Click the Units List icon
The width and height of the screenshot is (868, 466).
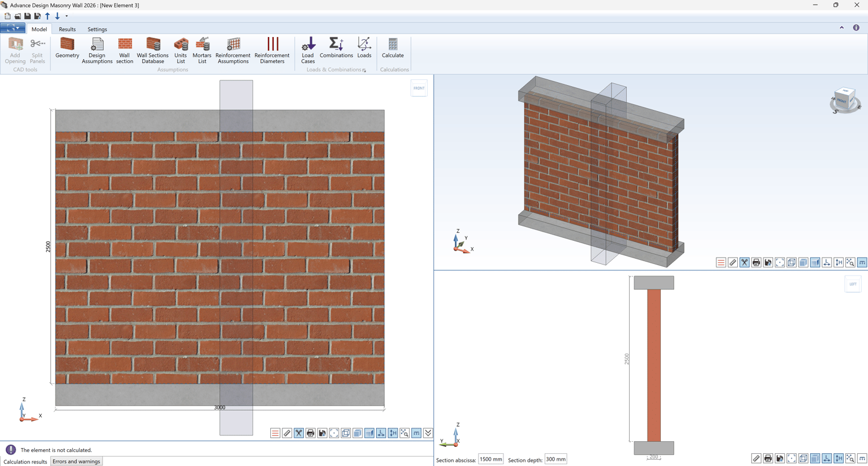click(181, 50)
